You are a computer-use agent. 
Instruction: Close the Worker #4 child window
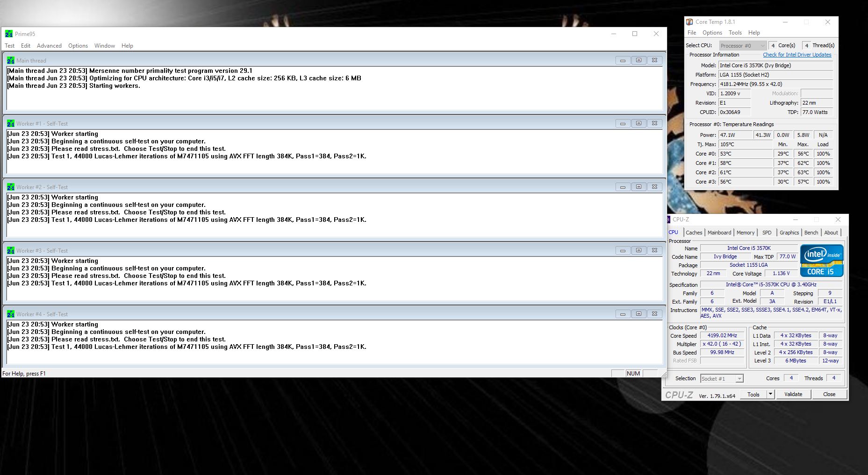coord(654,314)
